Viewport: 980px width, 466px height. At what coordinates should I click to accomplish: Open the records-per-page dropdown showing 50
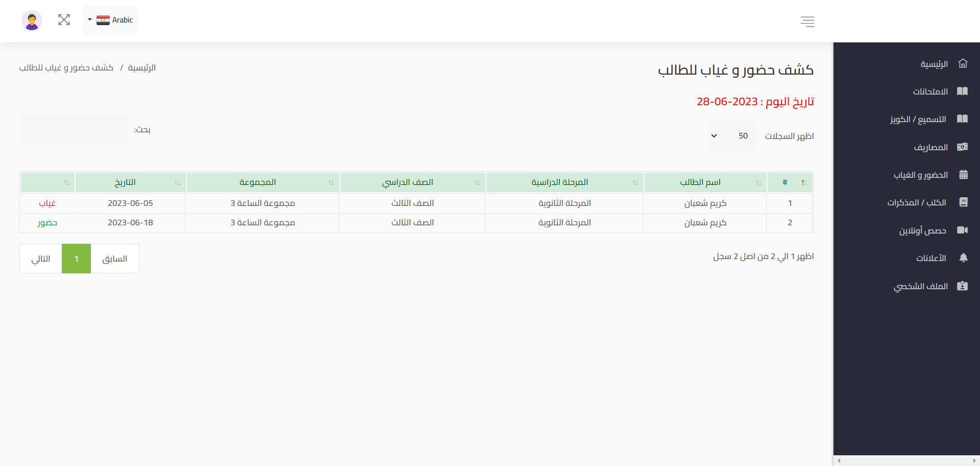tap(732, 135)
